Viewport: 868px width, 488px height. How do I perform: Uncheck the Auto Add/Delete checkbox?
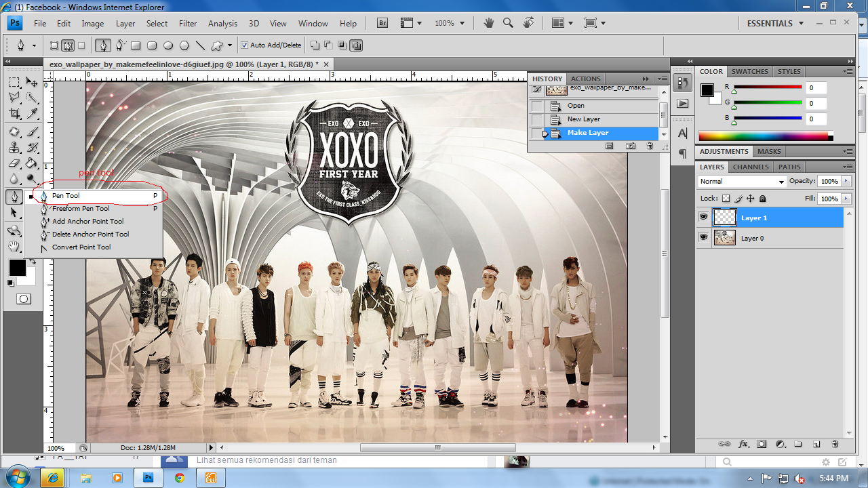click(245, 45)
